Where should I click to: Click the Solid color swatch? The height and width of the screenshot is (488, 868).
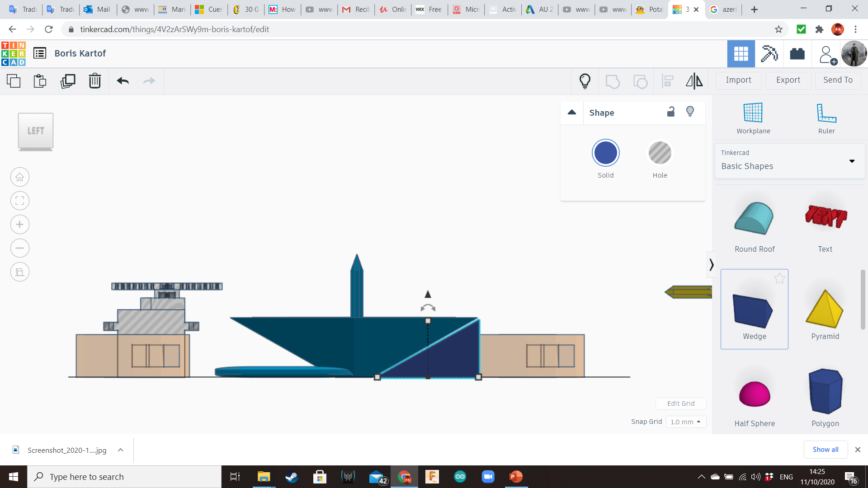[x=605, y=153]
